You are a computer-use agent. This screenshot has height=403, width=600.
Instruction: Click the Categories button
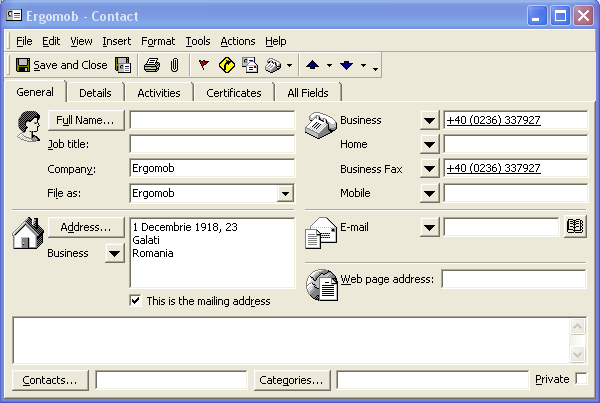pyautogui.click(x=292, y=380)
